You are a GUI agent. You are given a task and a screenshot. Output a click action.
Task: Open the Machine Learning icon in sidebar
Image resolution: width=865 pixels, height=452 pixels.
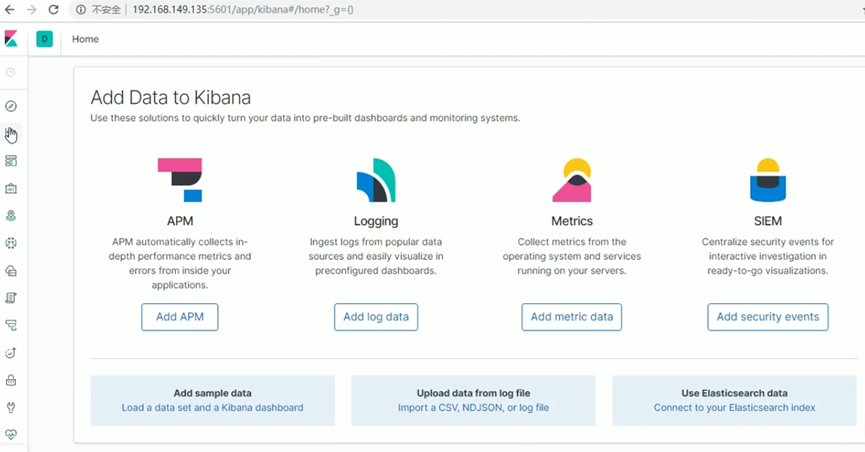click(11, 243)
